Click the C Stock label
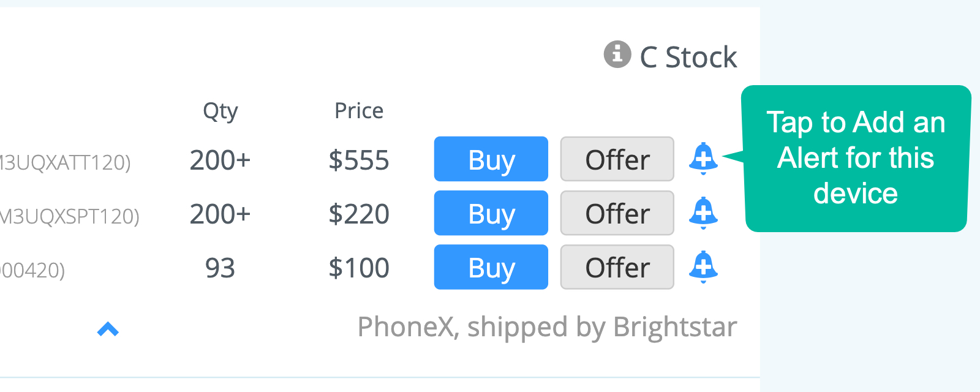The width and height of the screenshot is (980, 392). [688, 58]
